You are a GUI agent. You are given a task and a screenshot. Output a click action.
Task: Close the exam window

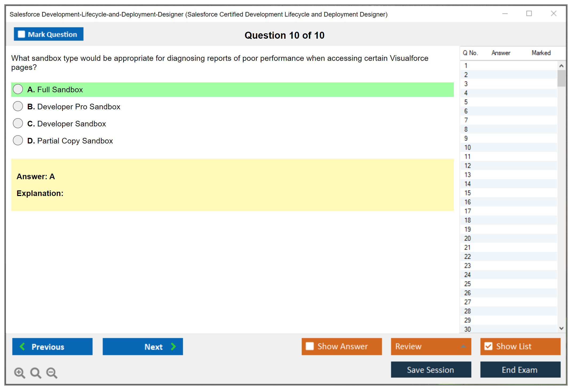point(553,14)
